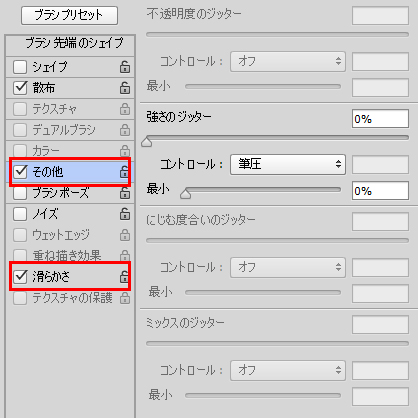Open the コントロール dropdown under にじむ度合いのジッター
The width and height of the screenshot is (418, 418).
[x=288, y=267]
